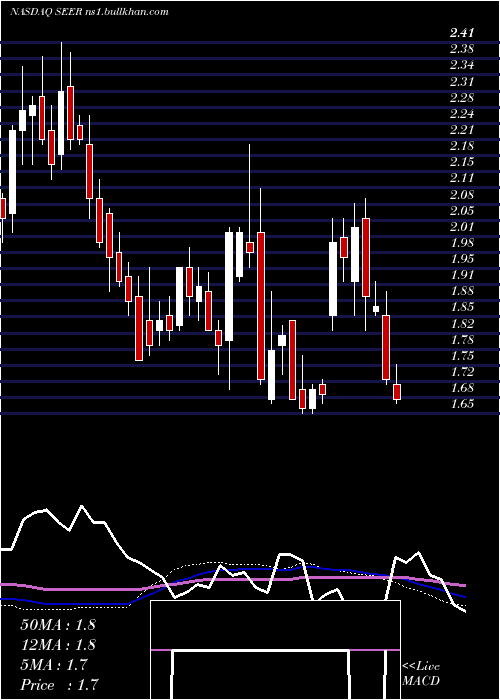This screenshot has height=700, width=500.
Task: Click the 2.21 price axis label
Action: (x=462, y=129)
